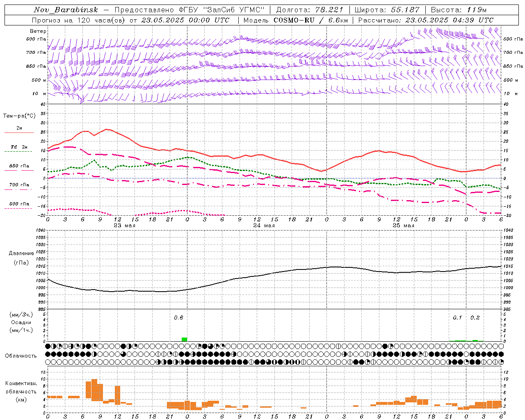Screen dimensions: 525x420
Task: Select the Долгота: 78.221 value
Action: click(x=310, y=10)
